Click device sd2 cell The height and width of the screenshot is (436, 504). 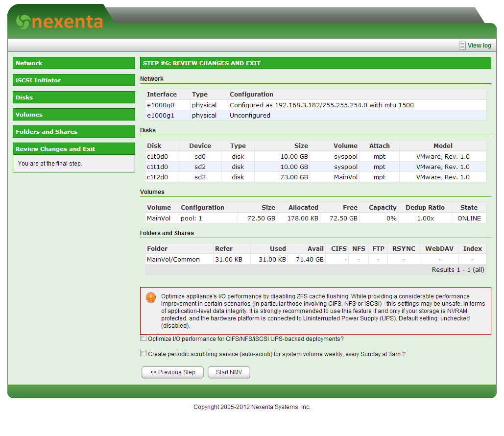(x=200, y=167)
